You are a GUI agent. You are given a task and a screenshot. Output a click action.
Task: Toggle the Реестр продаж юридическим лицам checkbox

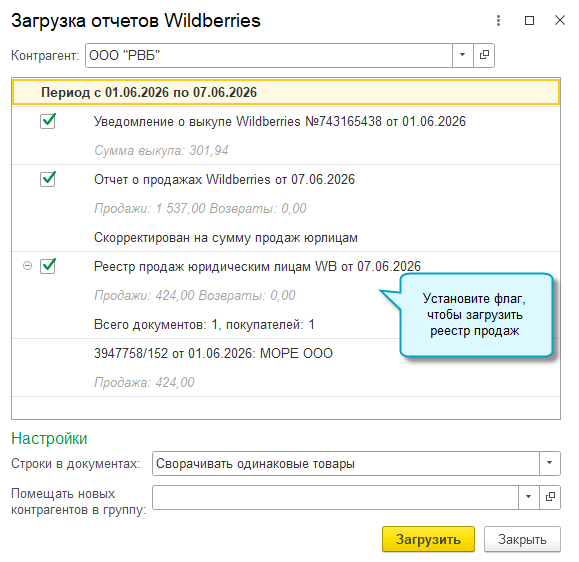pos(48,266)
